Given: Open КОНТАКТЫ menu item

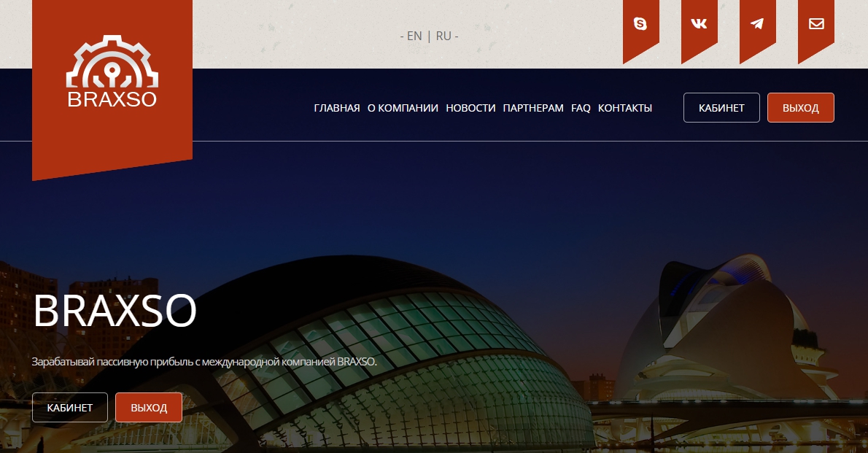Looking at the screenshot, I should [x=625, y=108].
